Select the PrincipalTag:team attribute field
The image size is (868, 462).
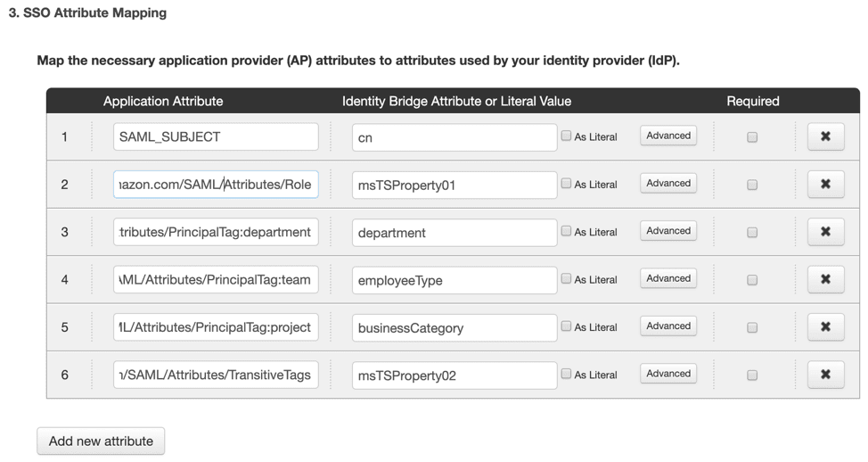216,280
